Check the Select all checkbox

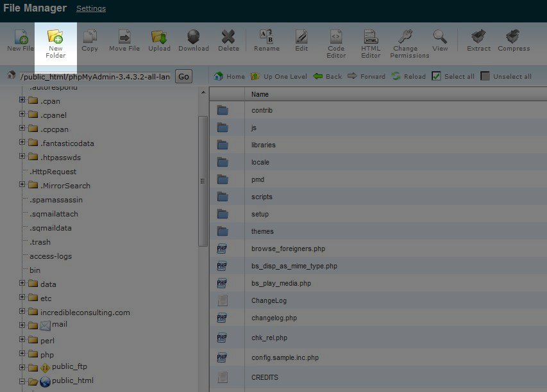(436, 76)
